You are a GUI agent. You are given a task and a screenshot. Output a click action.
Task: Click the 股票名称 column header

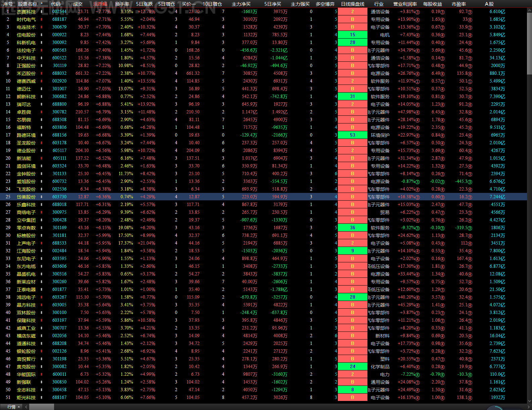point(28,4)
